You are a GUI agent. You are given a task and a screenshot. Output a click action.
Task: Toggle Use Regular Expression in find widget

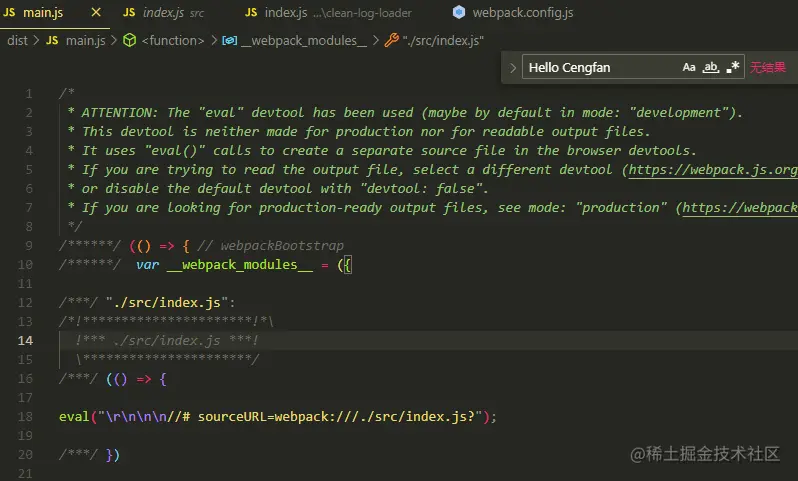pyautogui.click(x=733, y=67)
